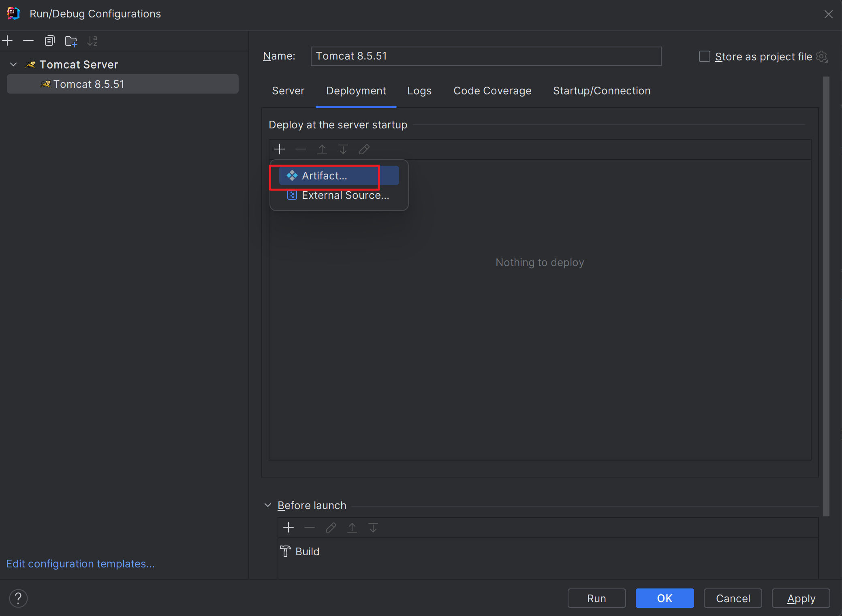Screen dimensions: 842x616
Task: Open help with the question mark button
Action: pos(18,598)
